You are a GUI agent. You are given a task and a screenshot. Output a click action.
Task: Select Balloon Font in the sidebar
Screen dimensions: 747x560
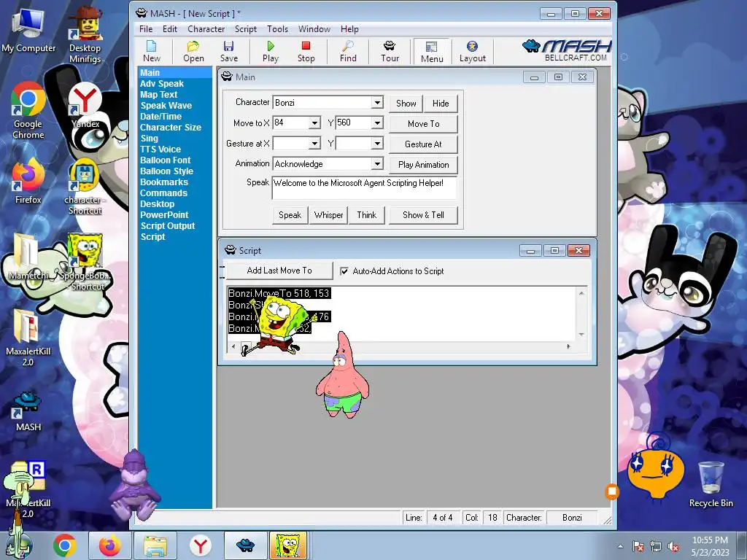click(x=165, y=160)
